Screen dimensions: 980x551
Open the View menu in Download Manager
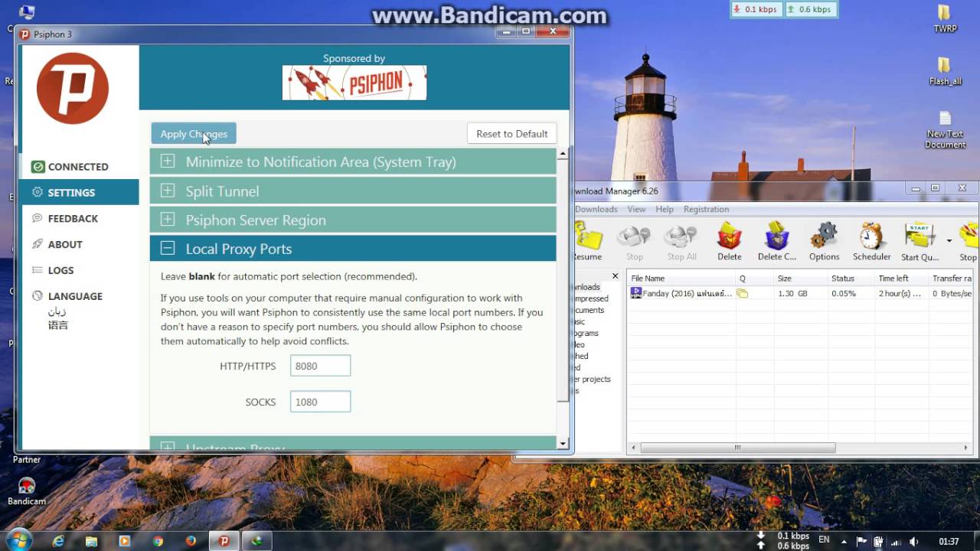click(636, 209)
